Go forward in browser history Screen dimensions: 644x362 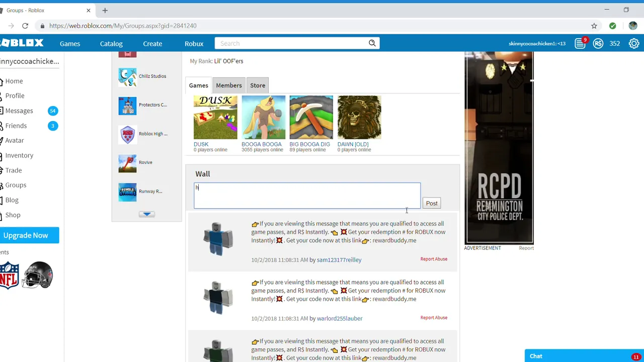11,26
